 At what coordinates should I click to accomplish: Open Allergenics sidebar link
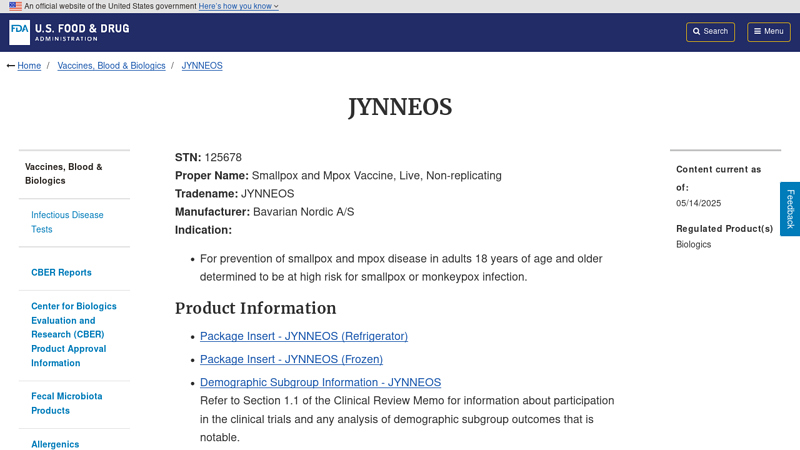55,444
